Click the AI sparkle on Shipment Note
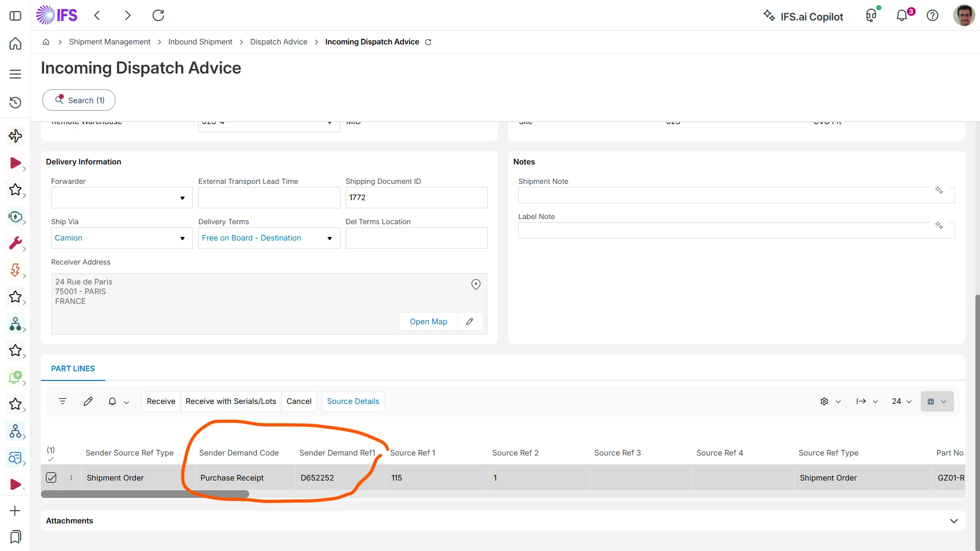 [939, 190]
